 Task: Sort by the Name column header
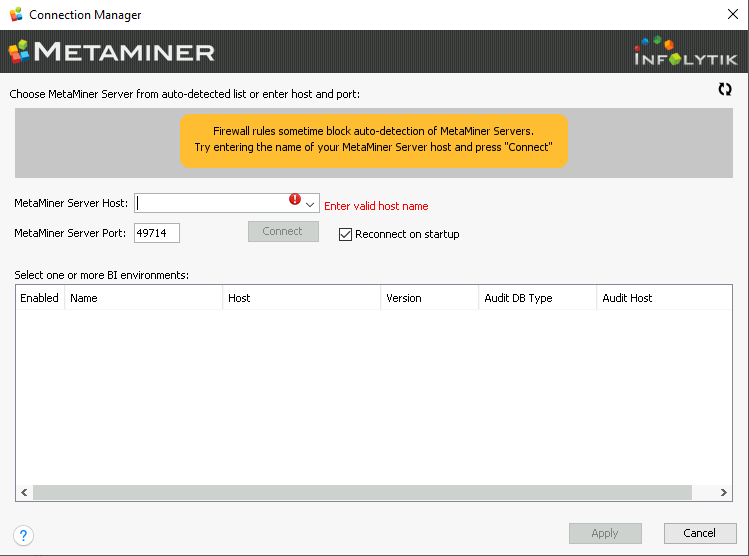144,298
